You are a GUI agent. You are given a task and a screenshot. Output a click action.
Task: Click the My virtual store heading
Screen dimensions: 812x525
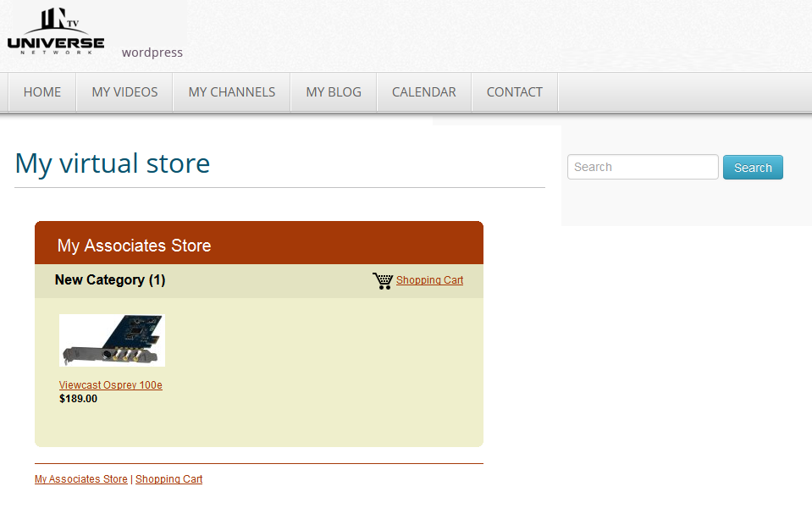point(113,163)
